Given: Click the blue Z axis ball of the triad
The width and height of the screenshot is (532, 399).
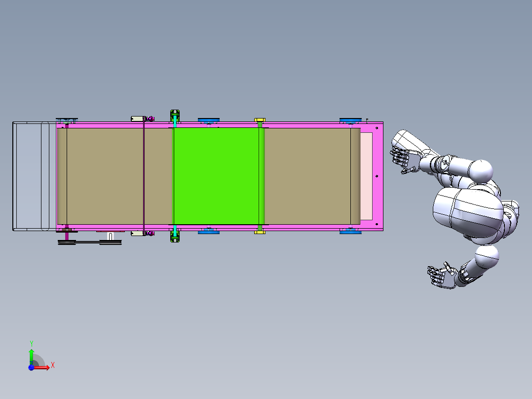Looking at the screenshot, I should [31, 367].
